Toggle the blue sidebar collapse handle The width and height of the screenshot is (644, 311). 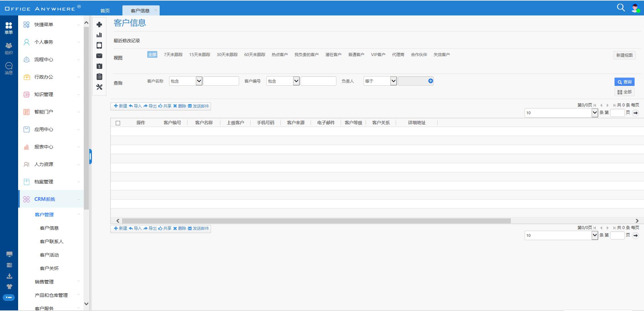[90, 157]
